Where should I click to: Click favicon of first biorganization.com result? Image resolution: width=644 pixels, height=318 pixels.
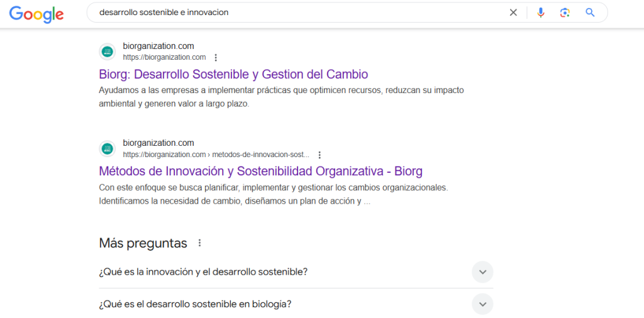(107, 52)
